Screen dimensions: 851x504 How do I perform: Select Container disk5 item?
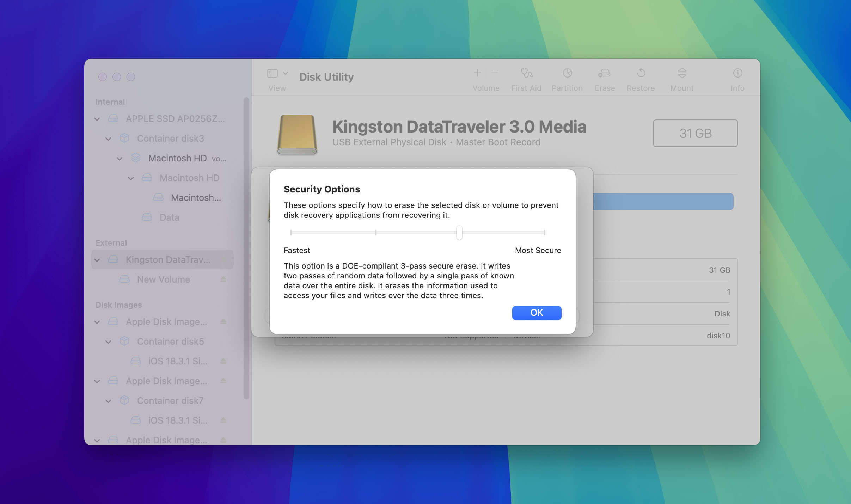[162, 342]
